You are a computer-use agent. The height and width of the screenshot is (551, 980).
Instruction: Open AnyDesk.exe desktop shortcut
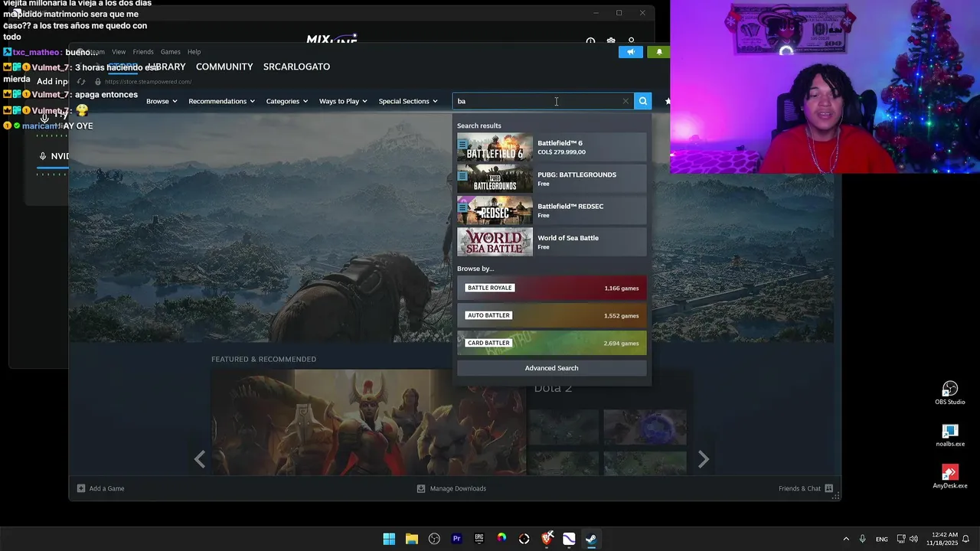click(950, 478)
